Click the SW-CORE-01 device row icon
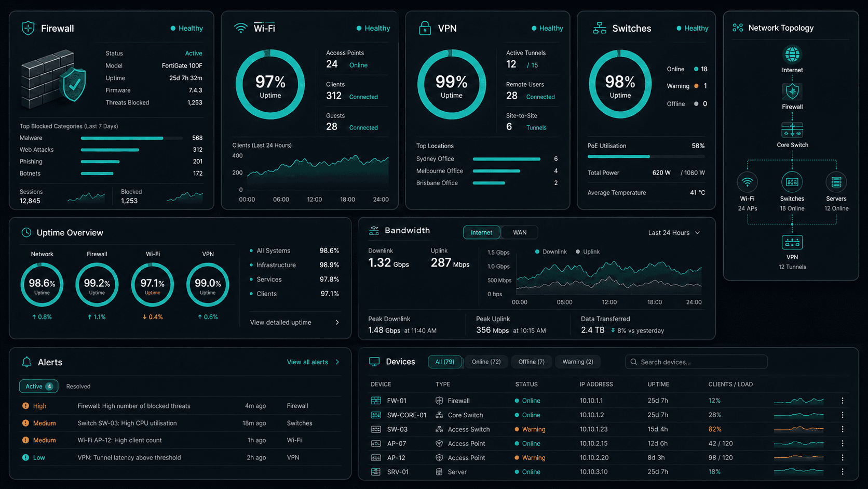This screenshot has height=489, width=868. 376,415
